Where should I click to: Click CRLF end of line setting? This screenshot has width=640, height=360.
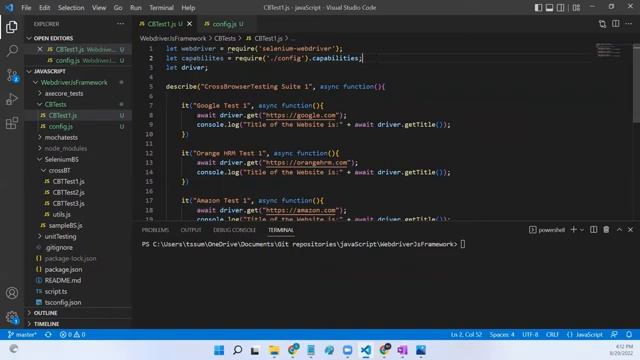(552, 335)
